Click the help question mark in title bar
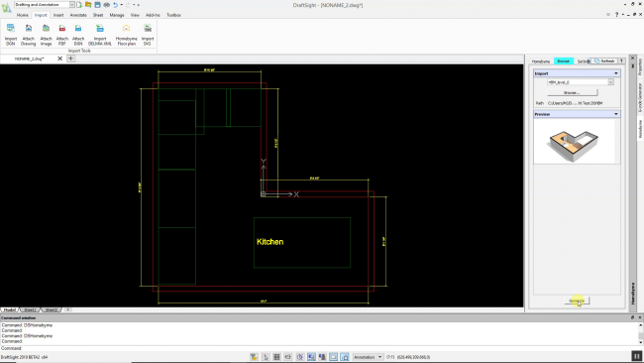The width and height of the screenshot is (644, 363). (616, 15)
